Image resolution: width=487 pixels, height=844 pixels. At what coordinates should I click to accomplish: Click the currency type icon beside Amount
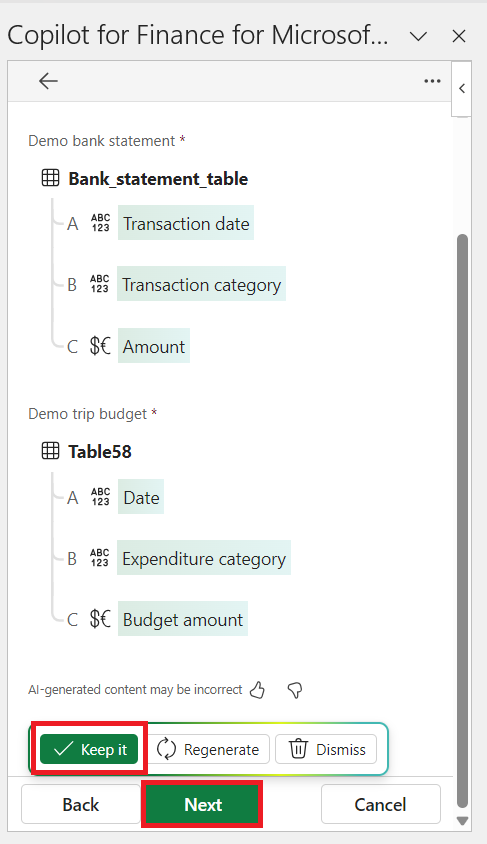(100, 346)
